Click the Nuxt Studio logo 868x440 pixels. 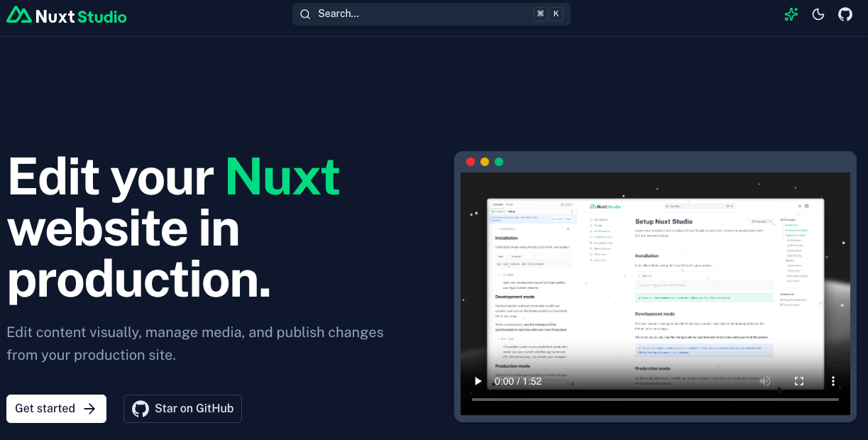(x=66, y=13)
